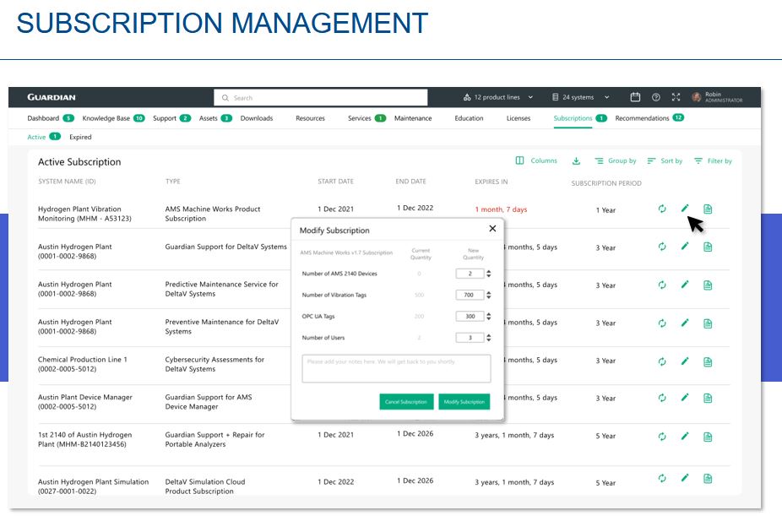Renew the Cybersecurity Assessments subscription
This screenshot has height=532, width=782.
(x=662, y=361)
